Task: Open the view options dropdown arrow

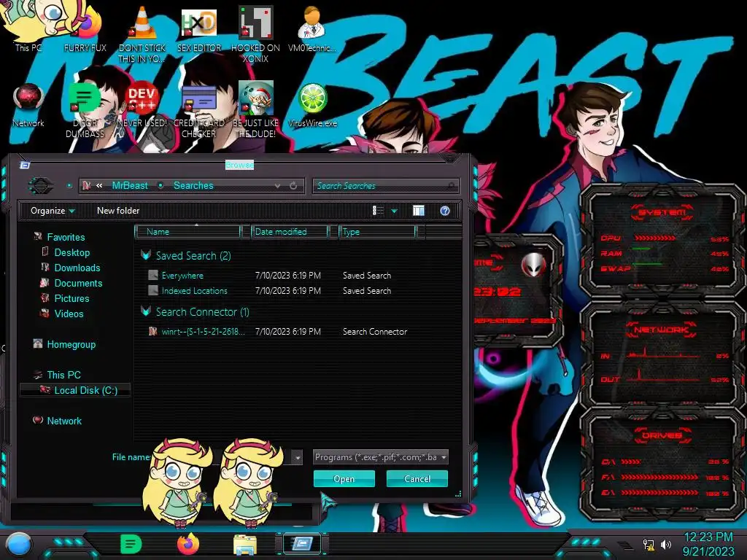Action: 394,211
